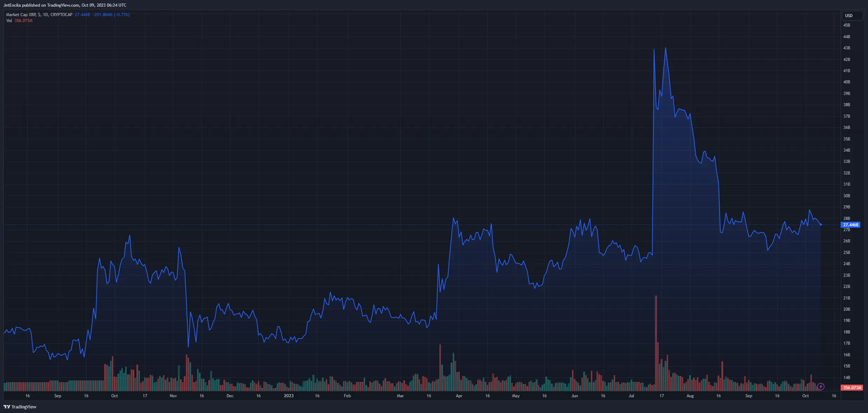
Task: Click the 14B tick on price scale
Action: [x=847, y=378]
